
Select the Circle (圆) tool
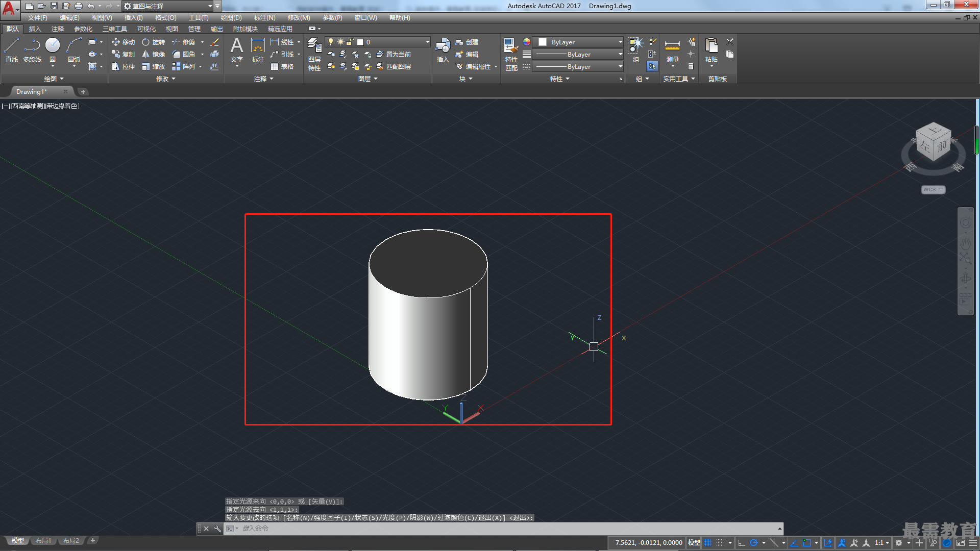pos(53,50)
